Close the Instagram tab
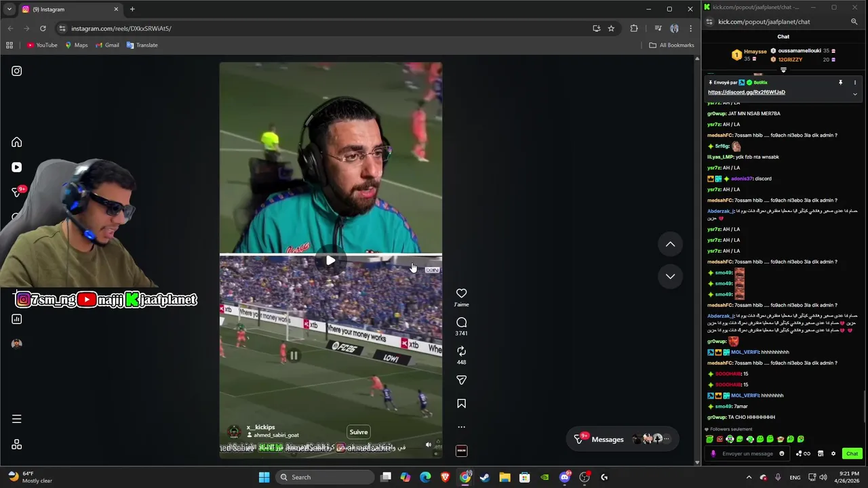 [116, 9]
